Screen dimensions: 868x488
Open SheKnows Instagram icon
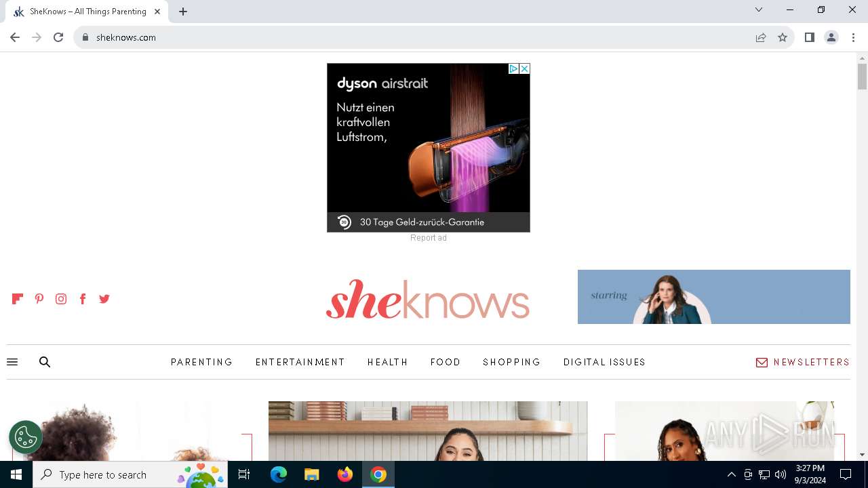click(x=61, y=299)
